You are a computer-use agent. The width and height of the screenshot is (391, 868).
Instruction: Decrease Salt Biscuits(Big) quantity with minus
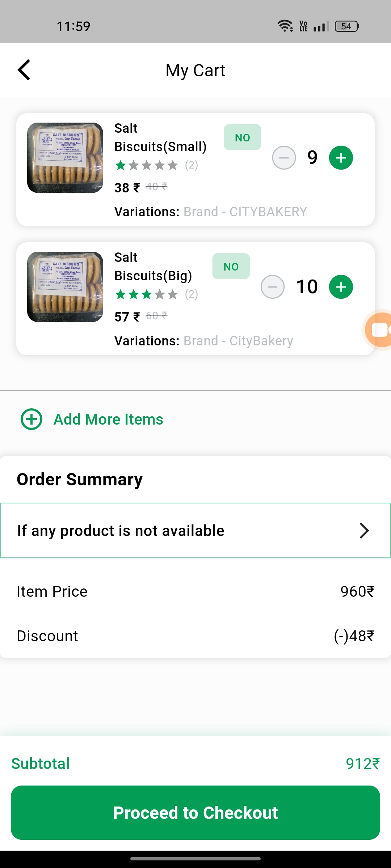click(273, 287)
